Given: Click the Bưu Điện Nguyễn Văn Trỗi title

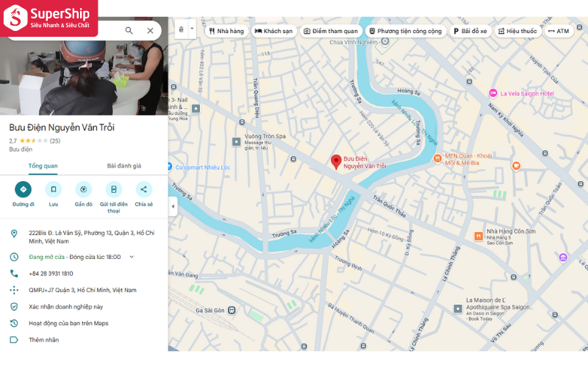Looking at the screenshot, I should click(x=62, y=127).
